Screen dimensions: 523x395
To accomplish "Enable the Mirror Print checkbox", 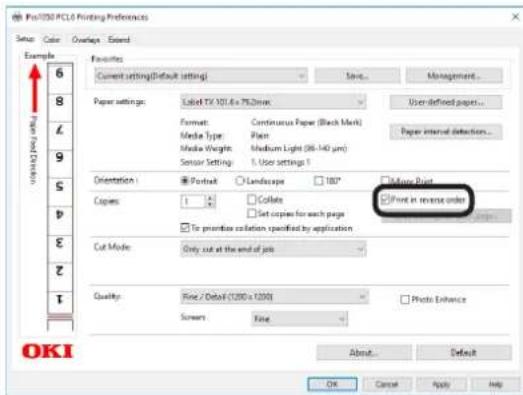I will coord(385,180).
